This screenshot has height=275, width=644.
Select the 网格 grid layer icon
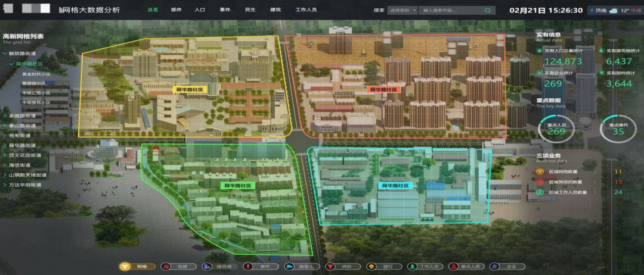(x=125, y=267)
